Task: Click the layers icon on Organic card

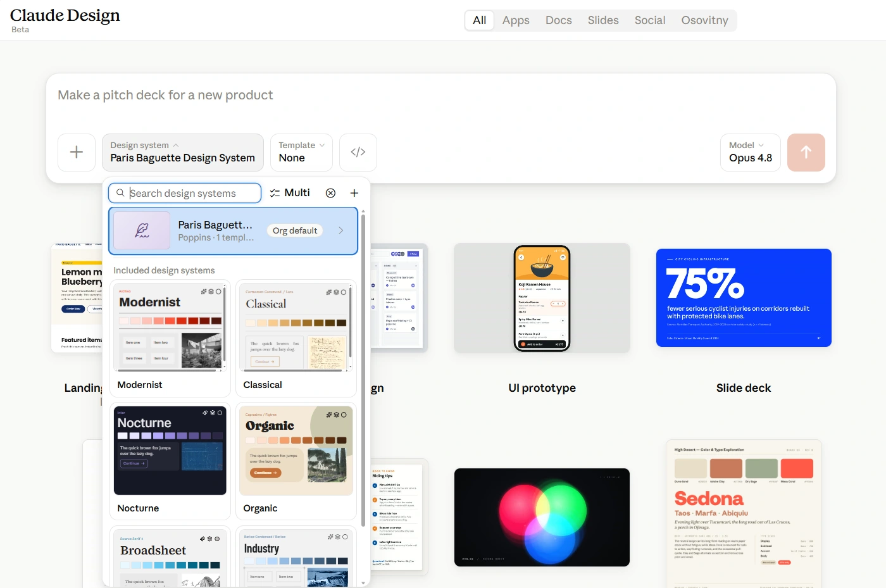Action: pos(337,415)
